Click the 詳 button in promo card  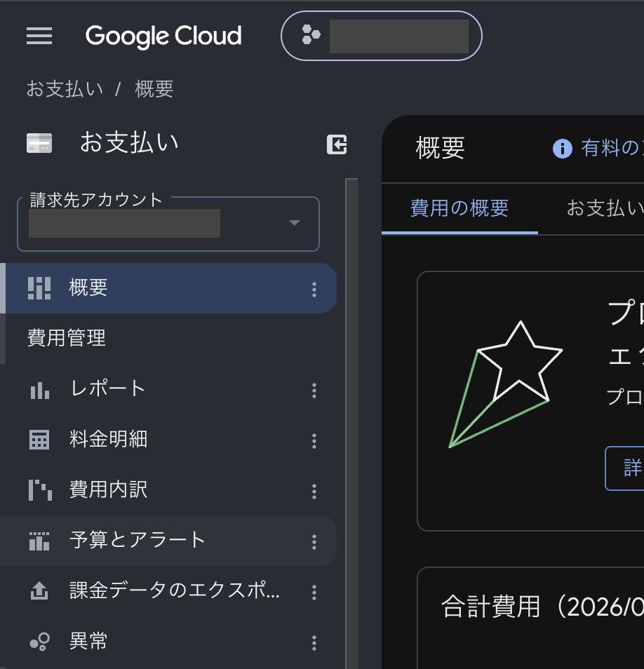tap(625, 468)
